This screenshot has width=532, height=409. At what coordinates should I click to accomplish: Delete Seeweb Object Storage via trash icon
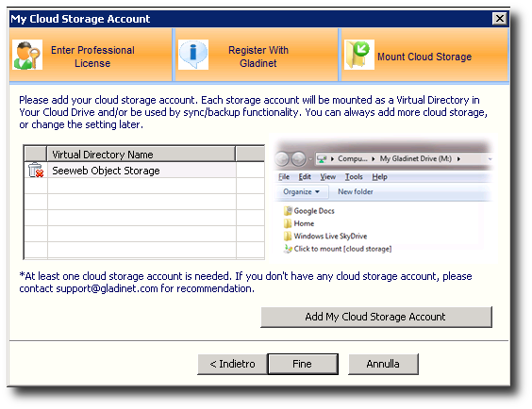36,171
